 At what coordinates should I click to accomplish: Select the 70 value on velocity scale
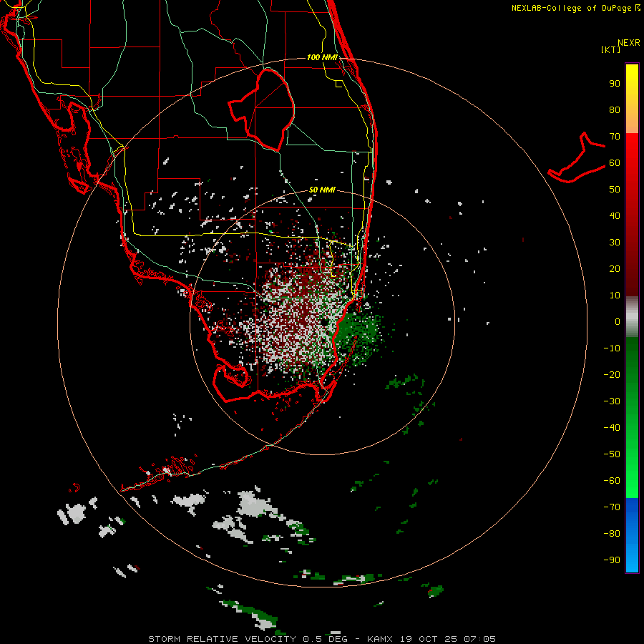615,137
